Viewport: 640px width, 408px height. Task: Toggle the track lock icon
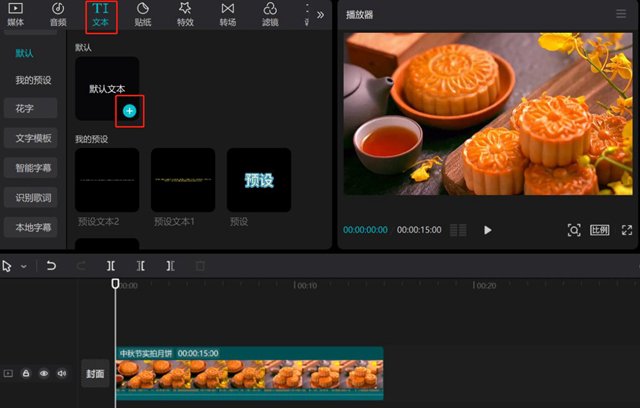click(x=26, y=373)
